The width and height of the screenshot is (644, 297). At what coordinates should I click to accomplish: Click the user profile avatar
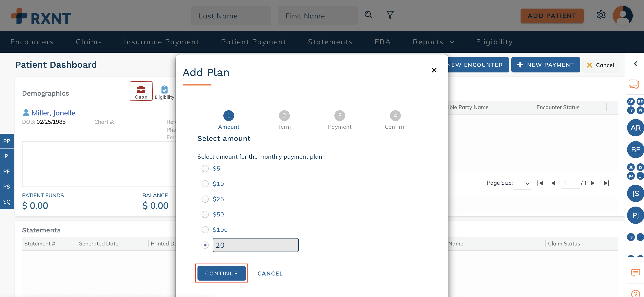(623, 16)
